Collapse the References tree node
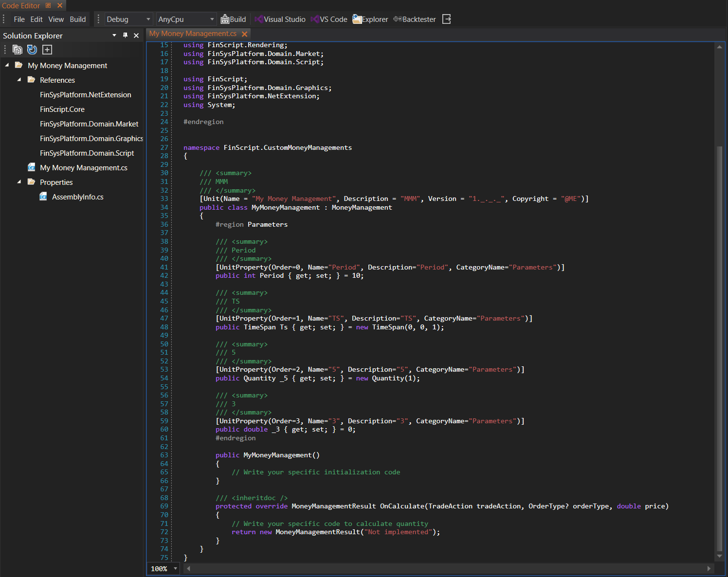The image size is (728, 577). pos(19,80)
